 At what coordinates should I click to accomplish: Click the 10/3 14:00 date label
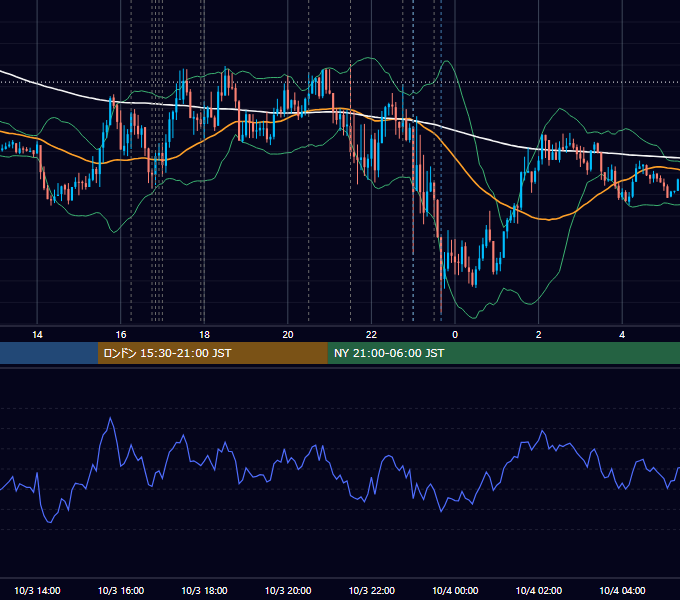(x=37, y=590)
